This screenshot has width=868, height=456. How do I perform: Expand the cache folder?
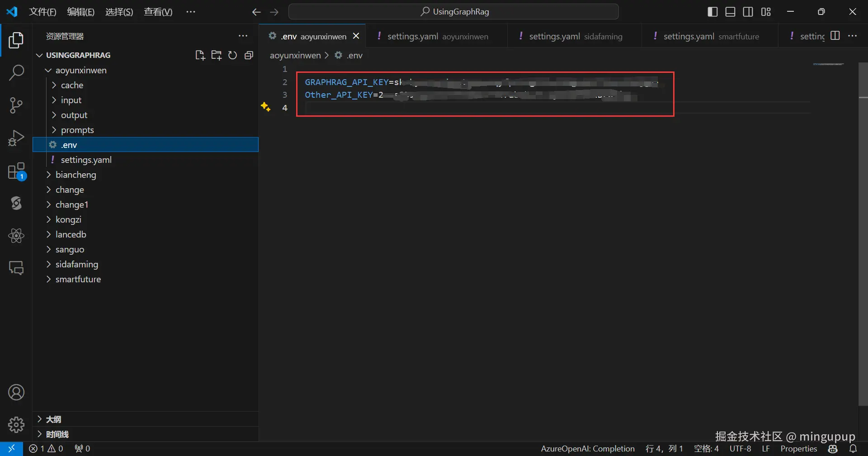click(x=54, y=85)
